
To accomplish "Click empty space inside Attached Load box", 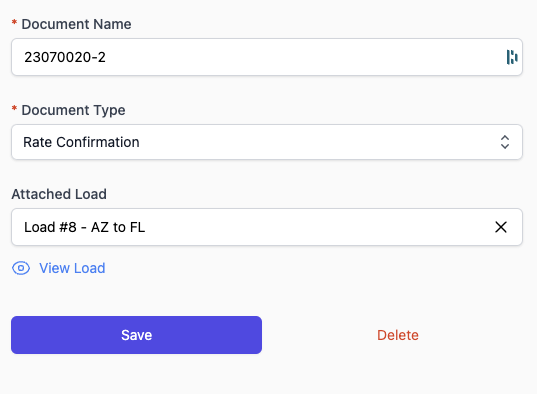I will click(x=319, y=227).
